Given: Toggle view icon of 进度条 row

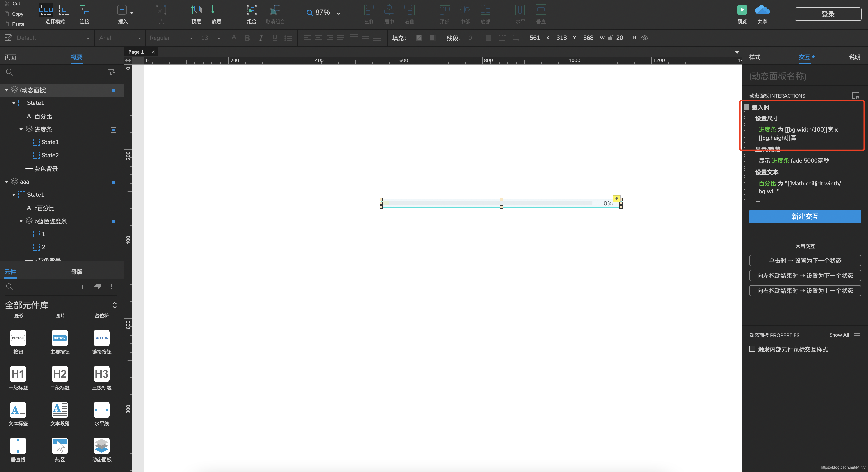Looking at the screenshot, I should click(x=113, y=130).
